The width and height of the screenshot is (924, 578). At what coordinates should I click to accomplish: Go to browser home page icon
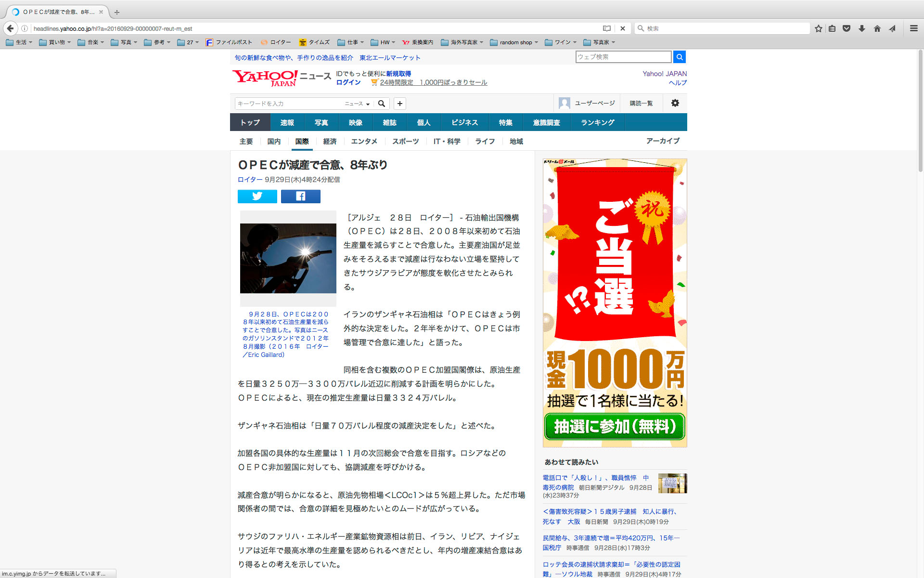877,28
